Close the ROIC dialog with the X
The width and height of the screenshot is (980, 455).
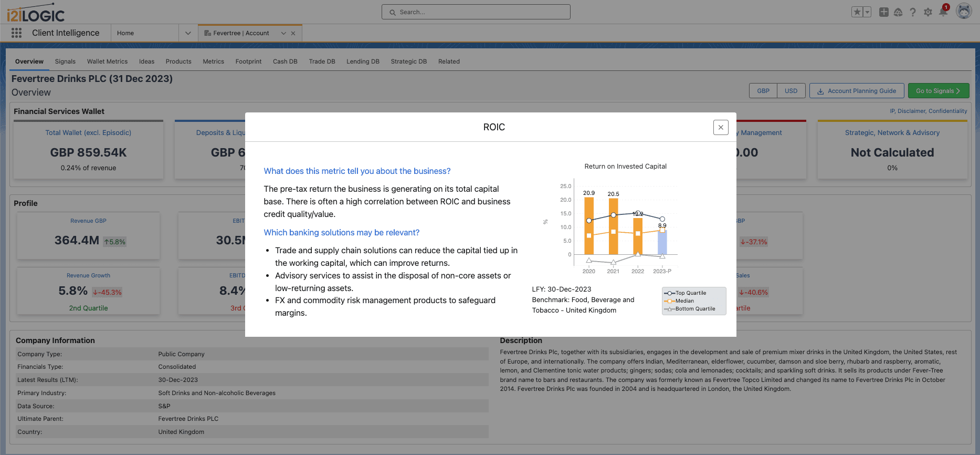721,127
